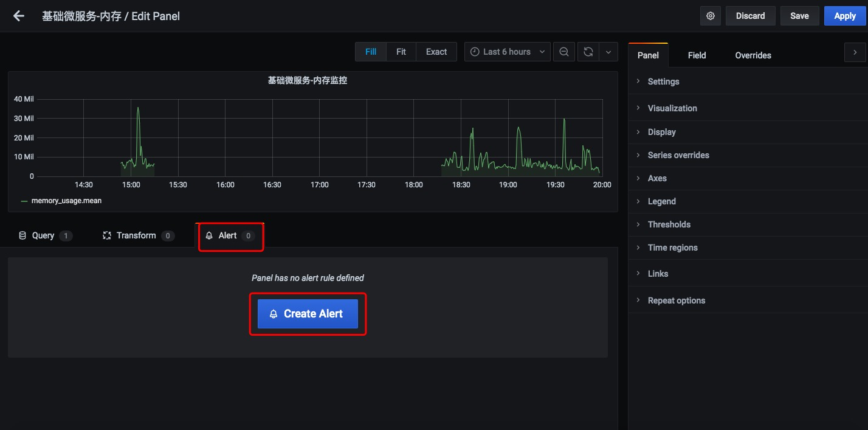Click the Alert tab bell icon
Viewport: 868px width, 430px height.
click(x=209, y=235)
